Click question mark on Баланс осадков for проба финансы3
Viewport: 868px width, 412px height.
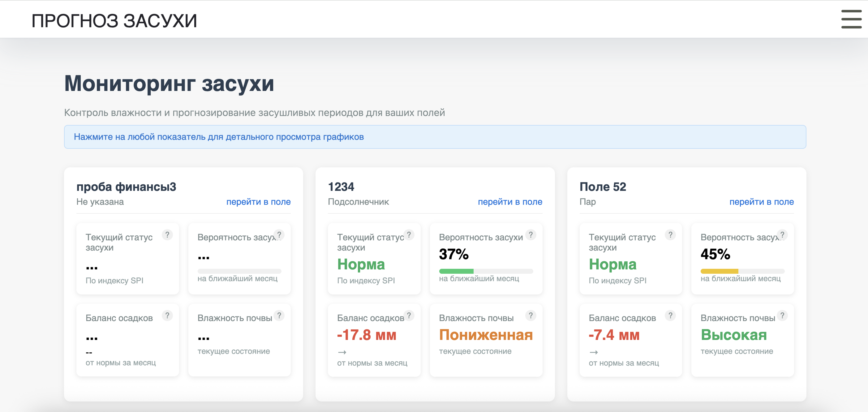[x=167, y=316]
